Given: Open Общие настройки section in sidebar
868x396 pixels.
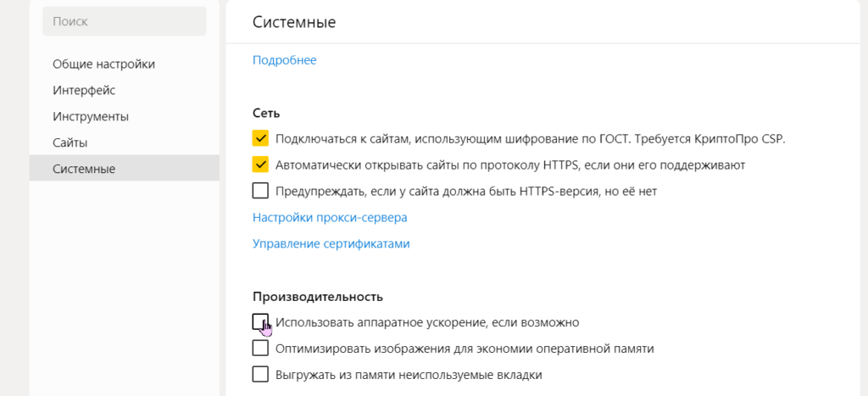Looking at the screenshot, I should tap(103, 64).
